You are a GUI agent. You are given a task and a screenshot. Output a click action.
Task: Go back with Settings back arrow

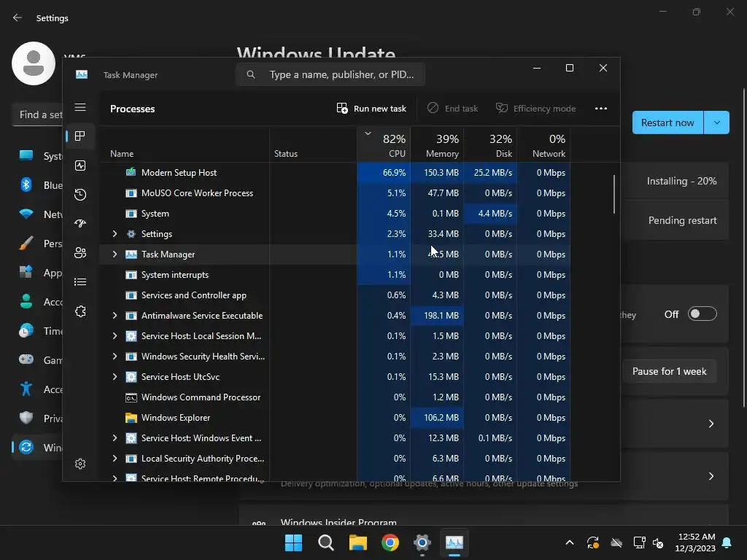click(18, 17)
